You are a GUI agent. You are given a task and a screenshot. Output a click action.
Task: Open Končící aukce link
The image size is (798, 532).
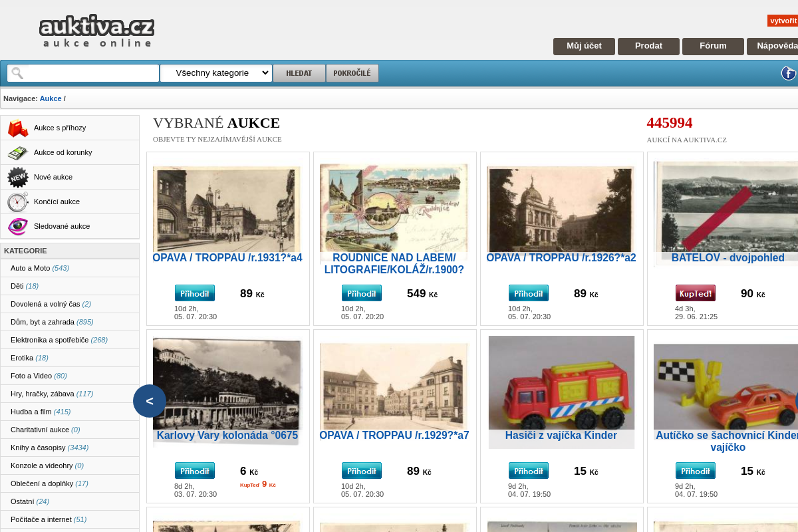pos(57,201)
